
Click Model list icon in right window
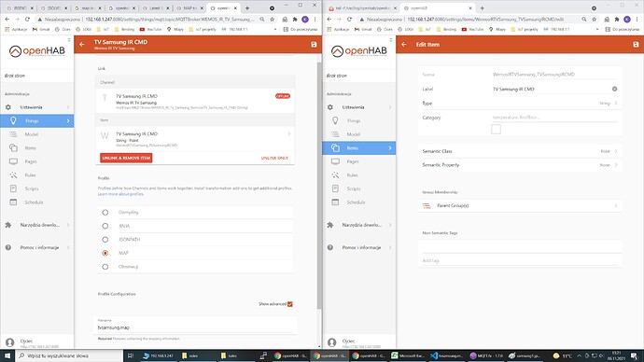tap(336, 134)
